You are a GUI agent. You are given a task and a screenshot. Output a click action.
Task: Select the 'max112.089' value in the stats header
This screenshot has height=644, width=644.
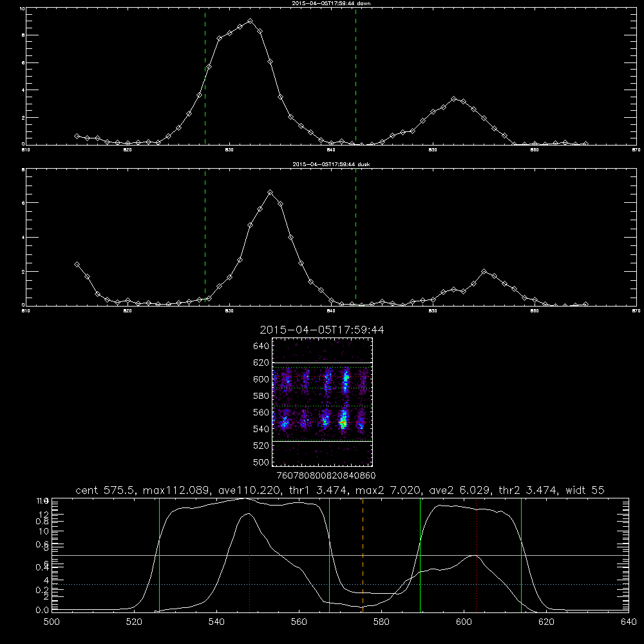178,490
